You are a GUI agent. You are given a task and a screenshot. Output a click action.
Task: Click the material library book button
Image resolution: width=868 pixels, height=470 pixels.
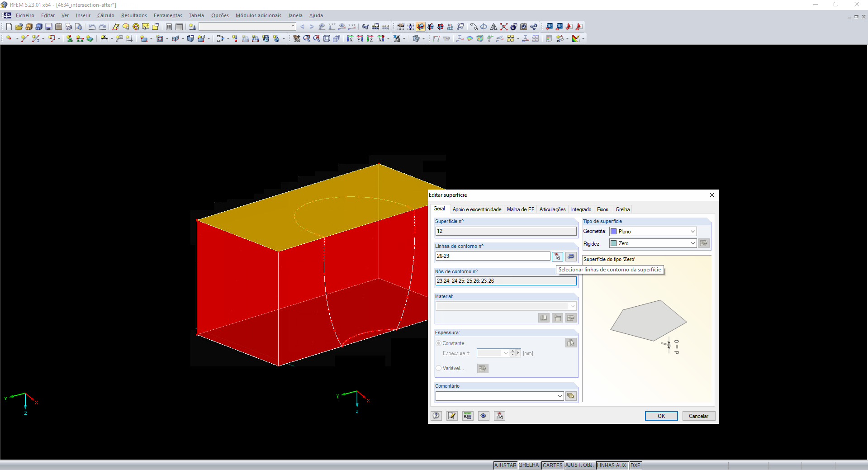pyautogui.click(x=544, y=318)
